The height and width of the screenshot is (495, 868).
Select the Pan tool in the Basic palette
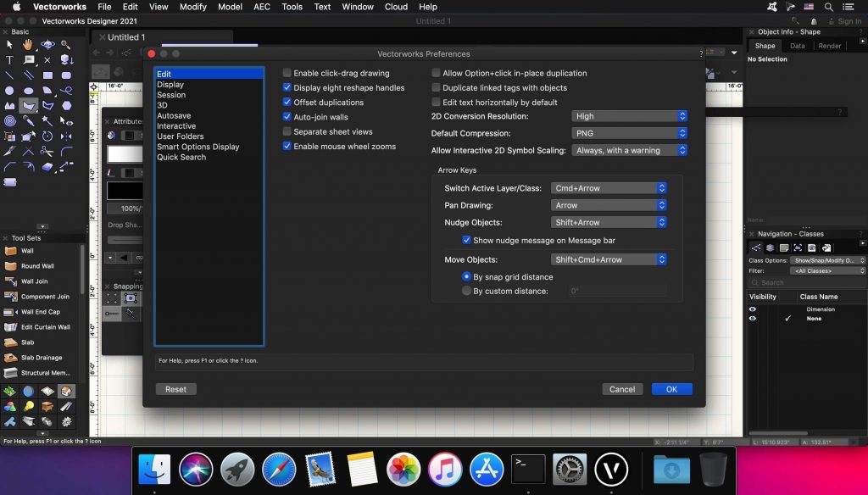(x=28, y=44)
